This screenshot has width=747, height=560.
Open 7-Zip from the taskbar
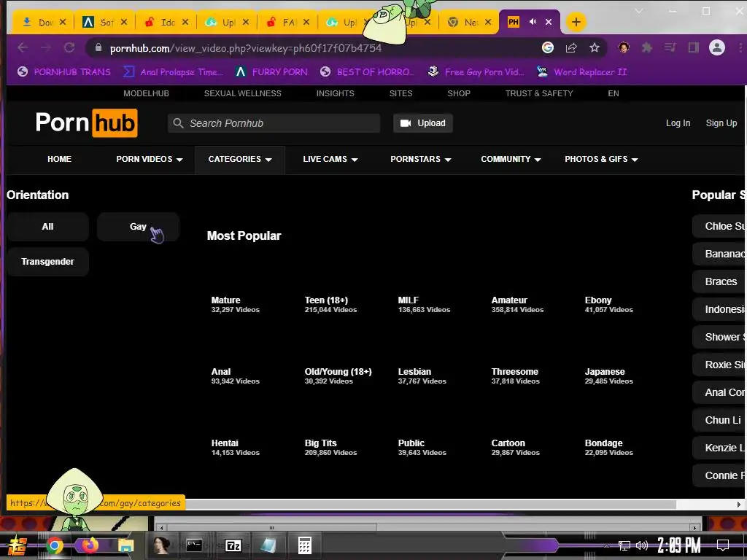pyautogui.click(x=233, y=545)
